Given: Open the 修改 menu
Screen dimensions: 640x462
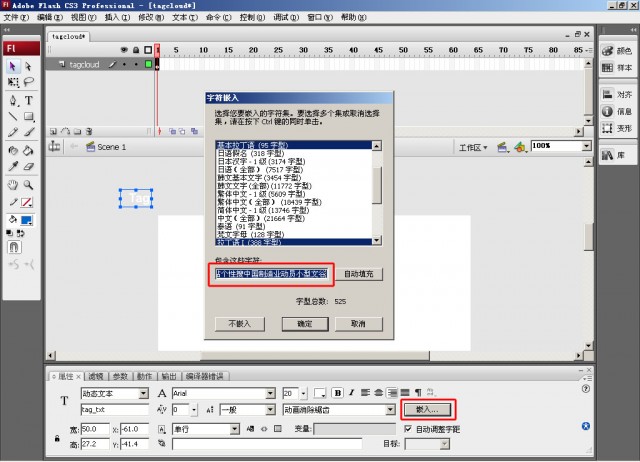Looking at the screenshot, I should tap(151, 17).
